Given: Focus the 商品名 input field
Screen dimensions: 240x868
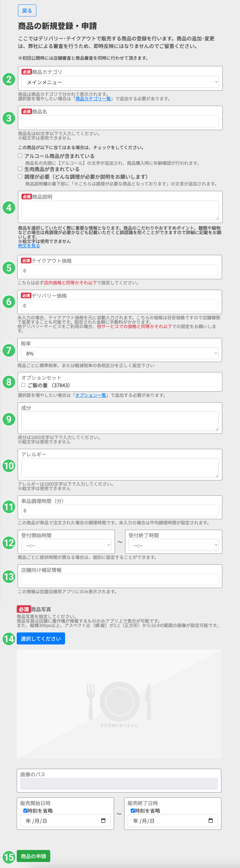Looking at the screenshot, I should (120, 121).
